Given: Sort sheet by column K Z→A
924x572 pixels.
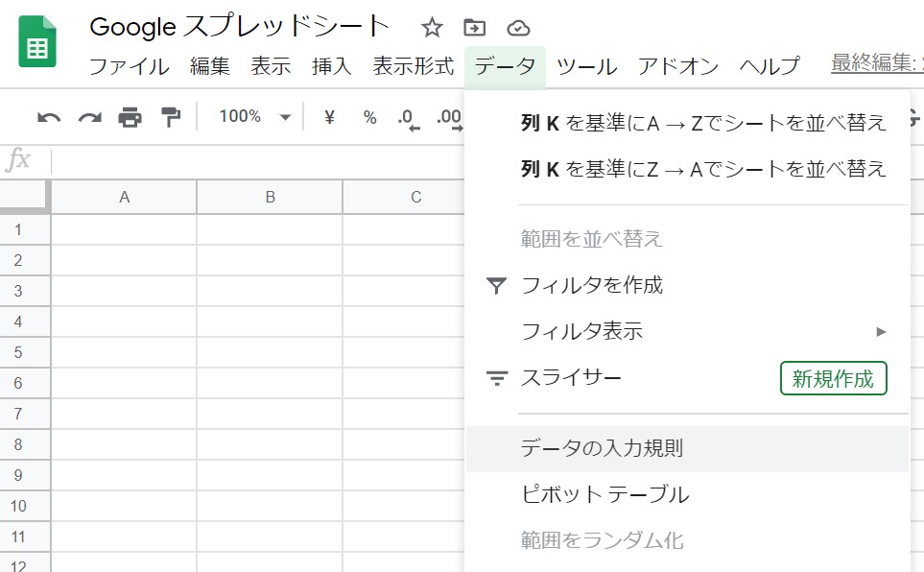Looking at the screenshot, I should (x=687, y=169).
